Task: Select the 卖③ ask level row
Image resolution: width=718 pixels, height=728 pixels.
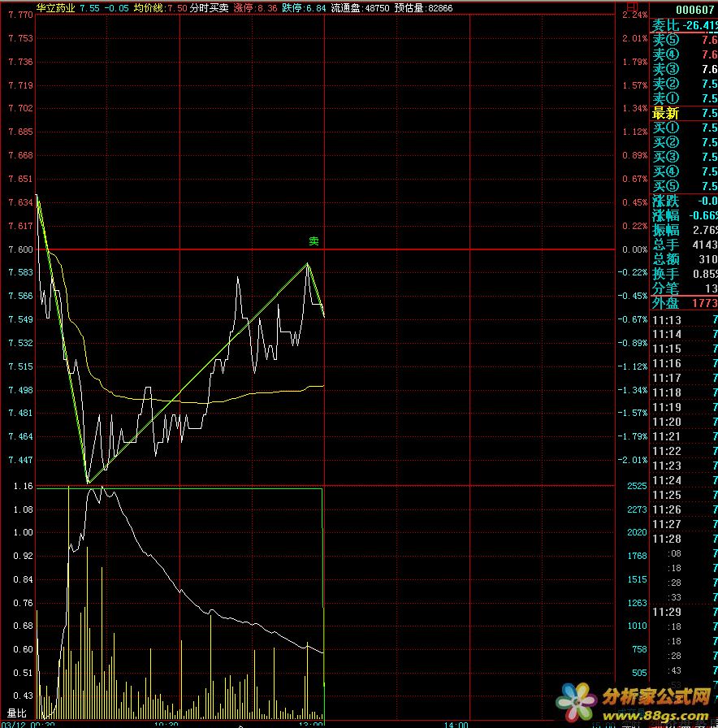Action: tap(684, 69)
